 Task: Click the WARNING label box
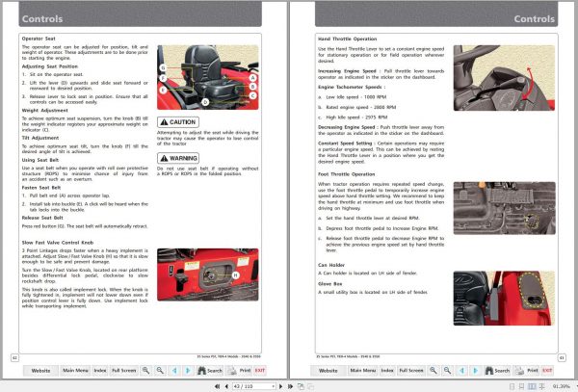coord(178,158)
